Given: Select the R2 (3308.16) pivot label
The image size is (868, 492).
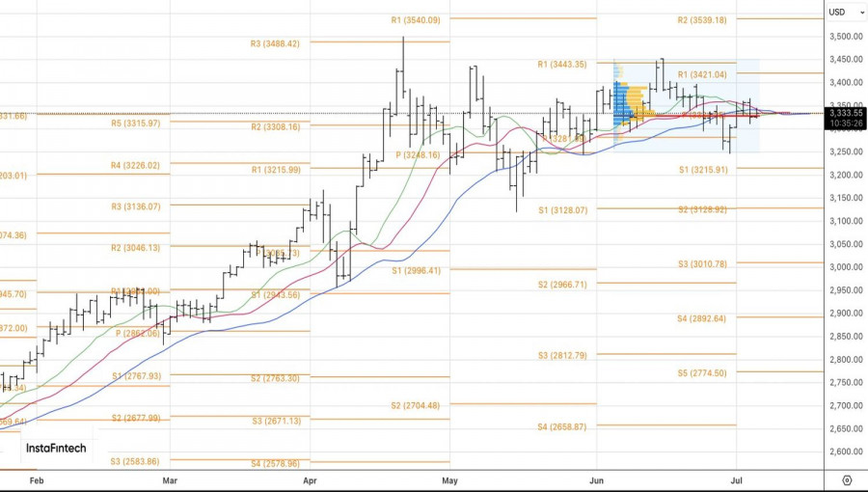Looking at the screenshot, I should click(x=276, y=127).
